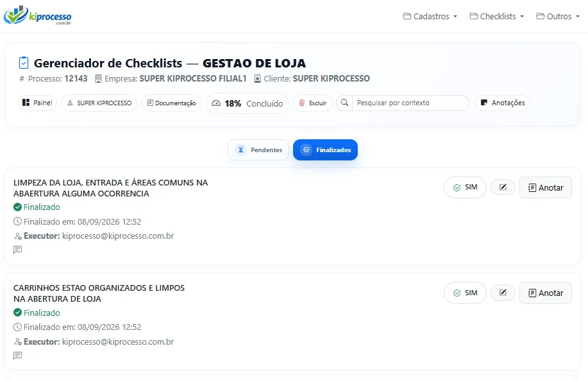Image resolution: width=588 pixels, height=380 pixels.
Task: Open the Cadastros dropdown menu
Action: coord(430,16)
